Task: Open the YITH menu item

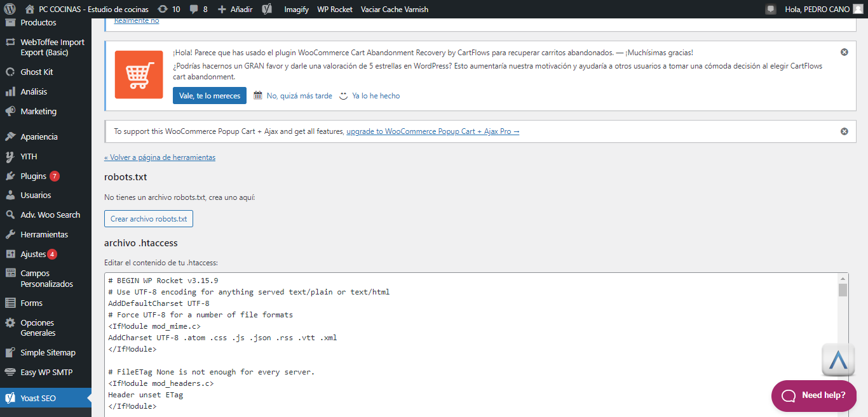Action: [29, 156]
